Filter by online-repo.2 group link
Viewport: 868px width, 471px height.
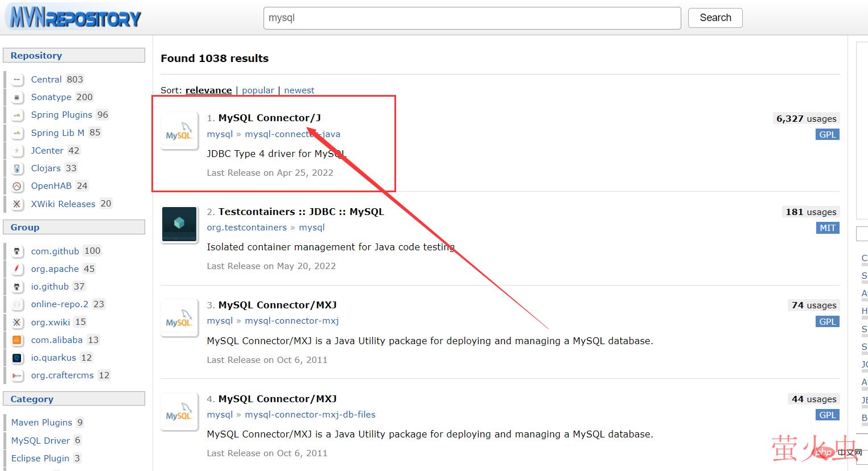click(x=60, y=304)
